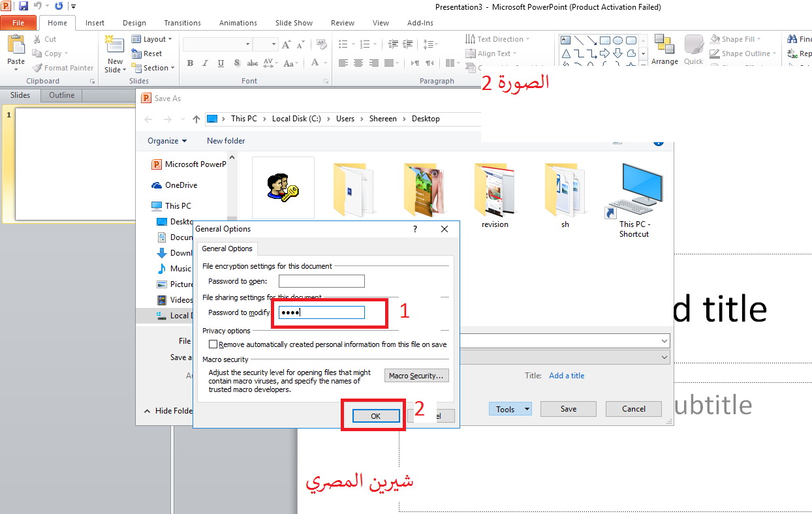Viewport: 812px width, 514px height.
Task: Click the Reset slide button
Action: pos(147,53)
